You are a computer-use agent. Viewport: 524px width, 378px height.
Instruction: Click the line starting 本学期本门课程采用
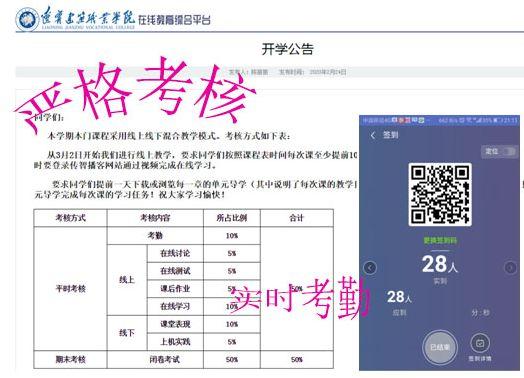point(169,136)
